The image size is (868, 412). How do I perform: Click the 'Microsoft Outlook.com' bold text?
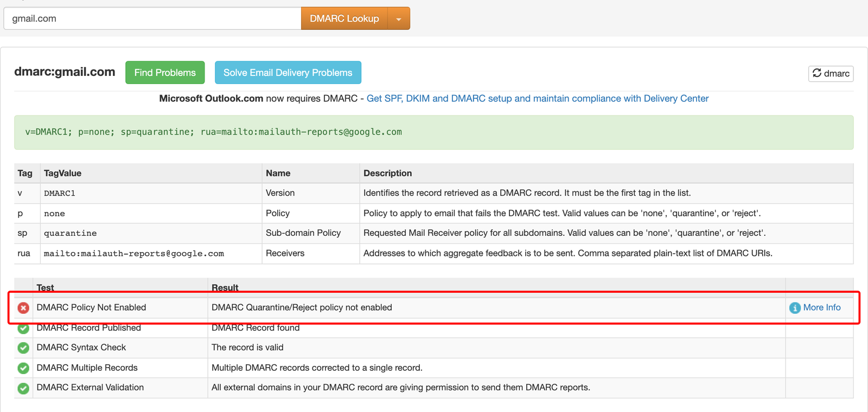(x=211, y=99)
